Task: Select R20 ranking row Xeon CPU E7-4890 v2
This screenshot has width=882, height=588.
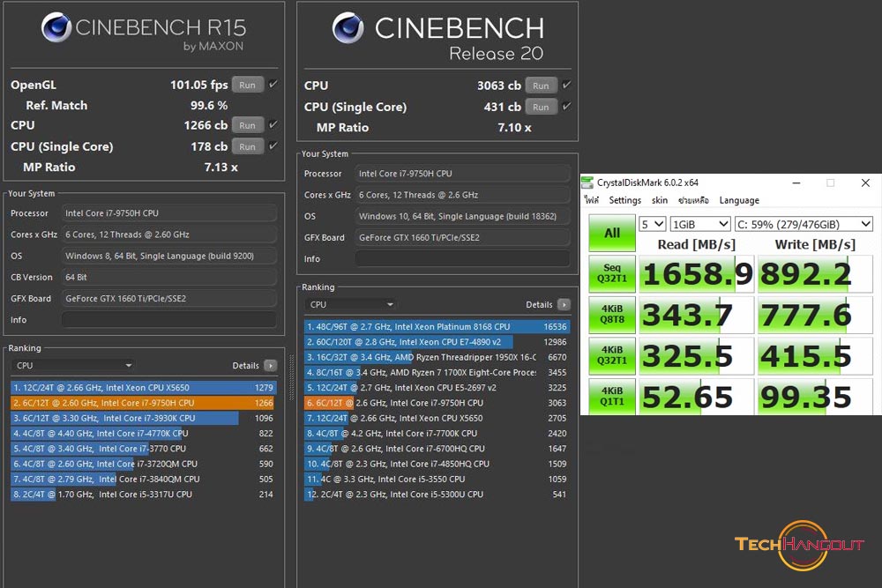Action: pos(437,342)
